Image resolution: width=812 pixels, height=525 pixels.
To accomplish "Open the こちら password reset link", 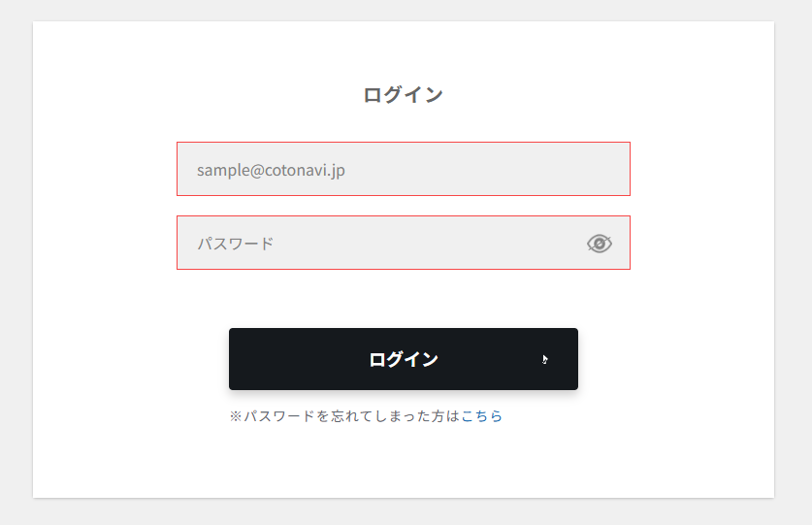I will coord(482,416).
